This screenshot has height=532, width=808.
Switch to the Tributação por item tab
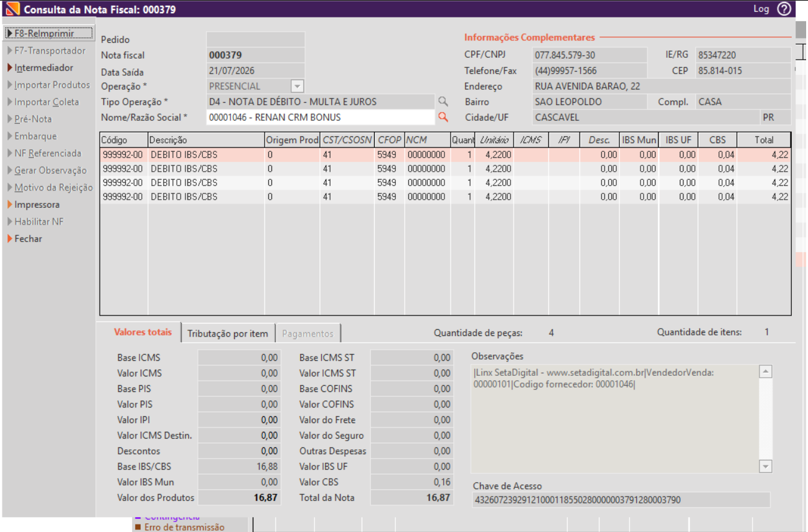pos(228,334)
